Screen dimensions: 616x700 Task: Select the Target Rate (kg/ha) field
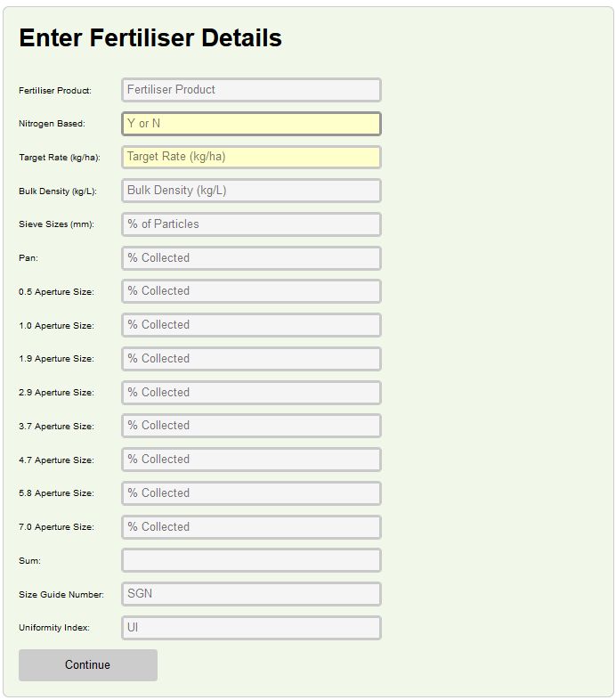tap(251, 157)
